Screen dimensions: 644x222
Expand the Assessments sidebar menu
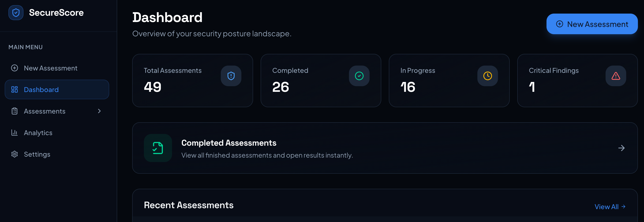[x=99, y=111]
